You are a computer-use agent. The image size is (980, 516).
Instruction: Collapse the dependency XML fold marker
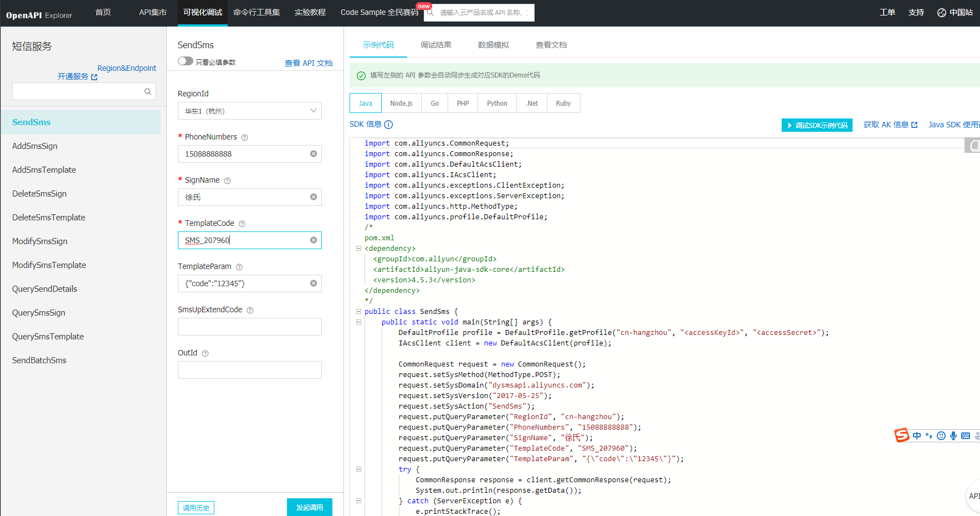358,249
